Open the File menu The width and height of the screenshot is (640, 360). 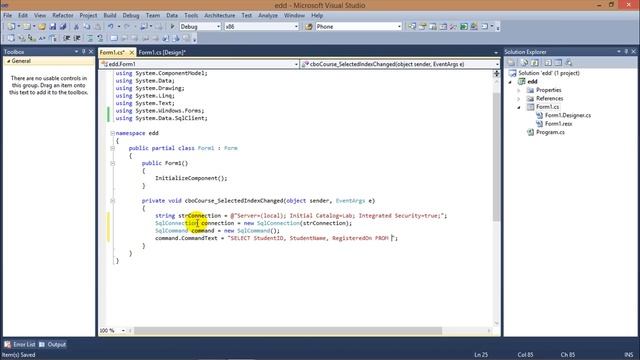7,16
